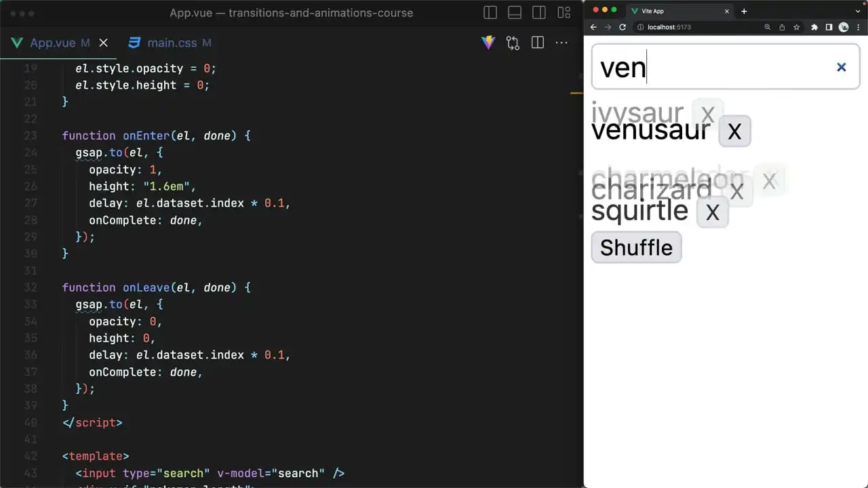Click the '<template>' tag on line 42
The height and width of the screenshot is (488, 868).
(96, 456)
